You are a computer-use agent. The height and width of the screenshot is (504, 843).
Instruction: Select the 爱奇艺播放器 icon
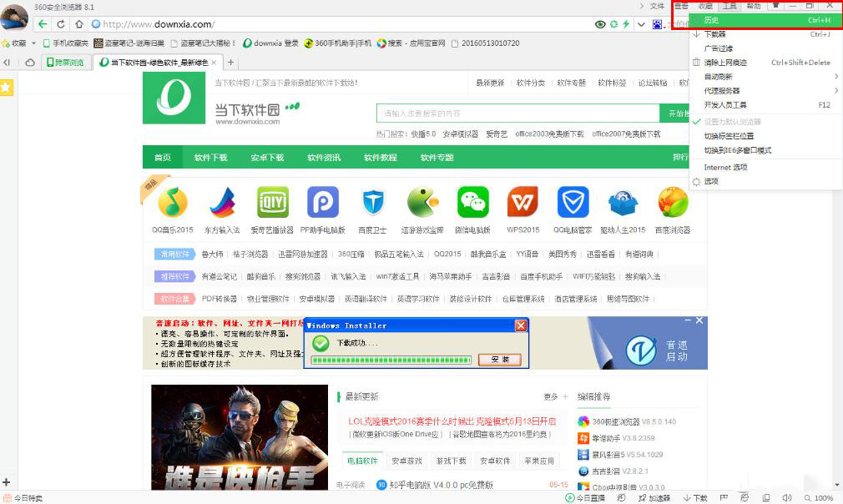[273, 202]
